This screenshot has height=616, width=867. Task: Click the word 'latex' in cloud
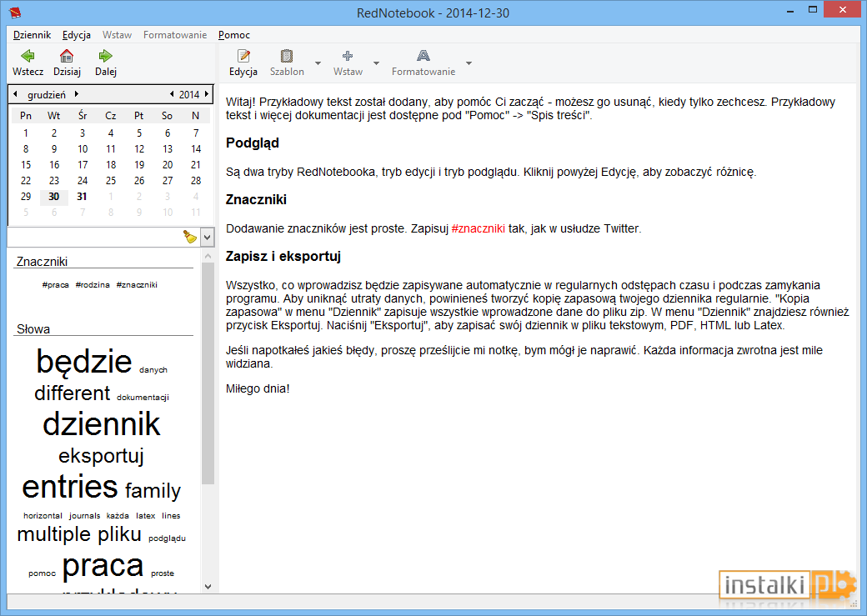(145, 515)
